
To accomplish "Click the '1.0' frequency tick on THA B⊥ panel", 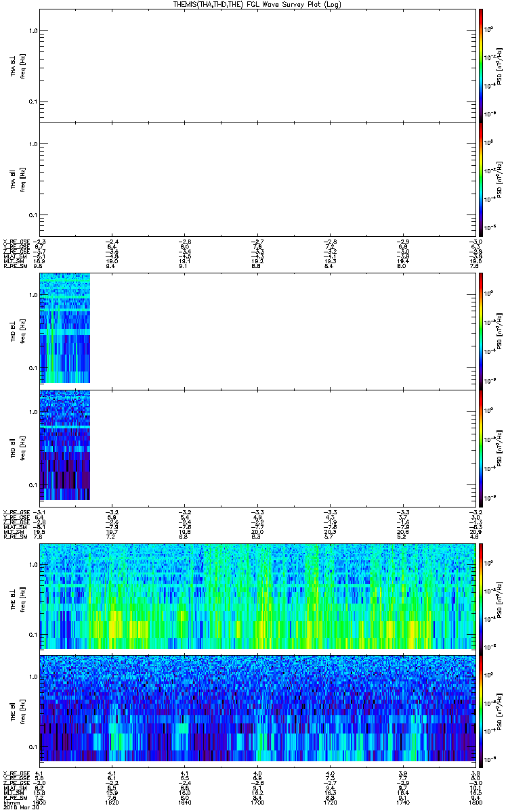I will click(33, 30).
